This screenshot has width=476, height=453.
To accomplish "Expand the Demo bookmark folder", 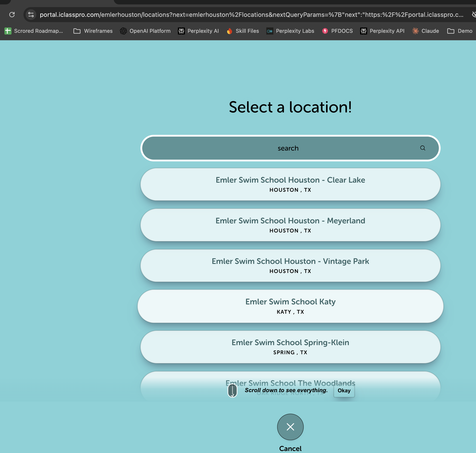I will click(460, 31).
